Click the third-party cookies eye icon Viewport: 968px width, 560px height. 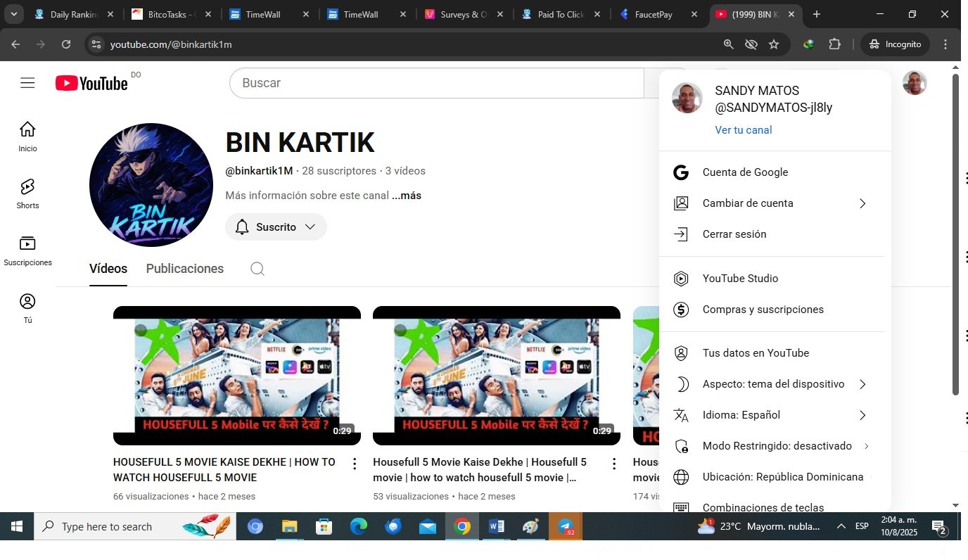coord(751,44)
